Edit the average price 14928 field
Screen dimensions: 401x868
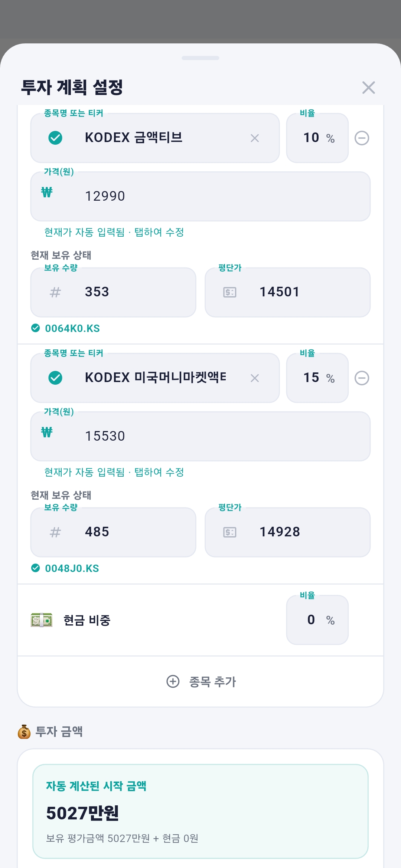tap(288, 532)
